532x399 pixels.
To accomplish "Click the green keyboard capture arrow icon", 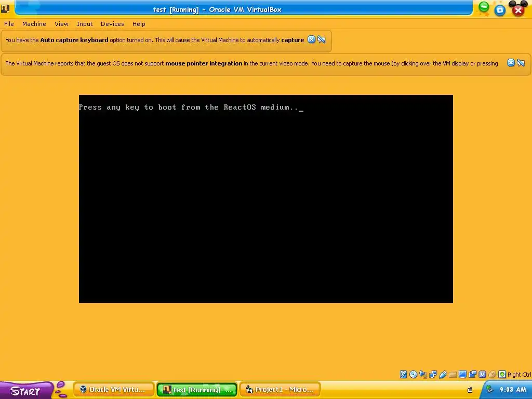I will click(x=502, y=374).
